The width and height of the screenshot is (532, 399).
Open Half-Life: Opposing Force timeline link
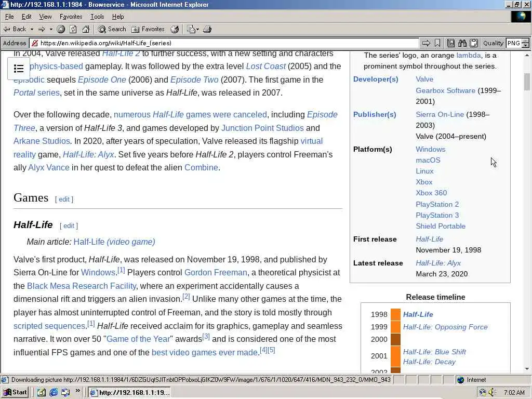pyautogui.click(x=445, y=327)
